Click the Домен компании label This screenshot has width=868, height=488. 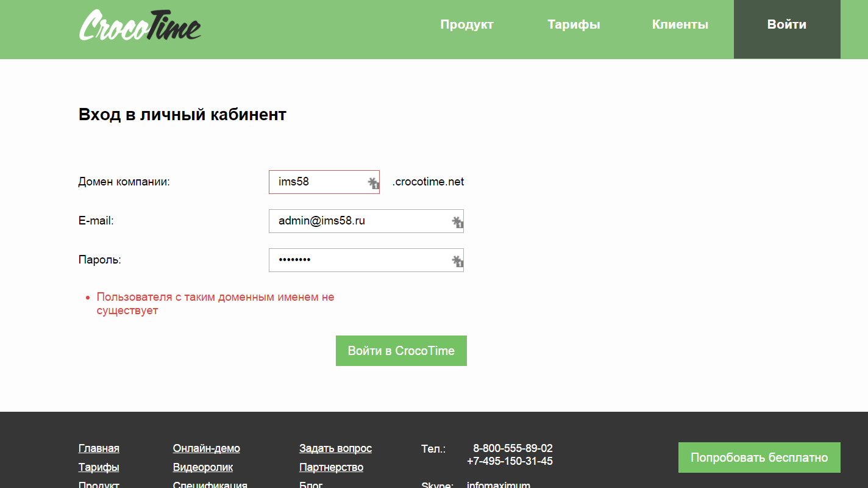(x=124, y=182)
